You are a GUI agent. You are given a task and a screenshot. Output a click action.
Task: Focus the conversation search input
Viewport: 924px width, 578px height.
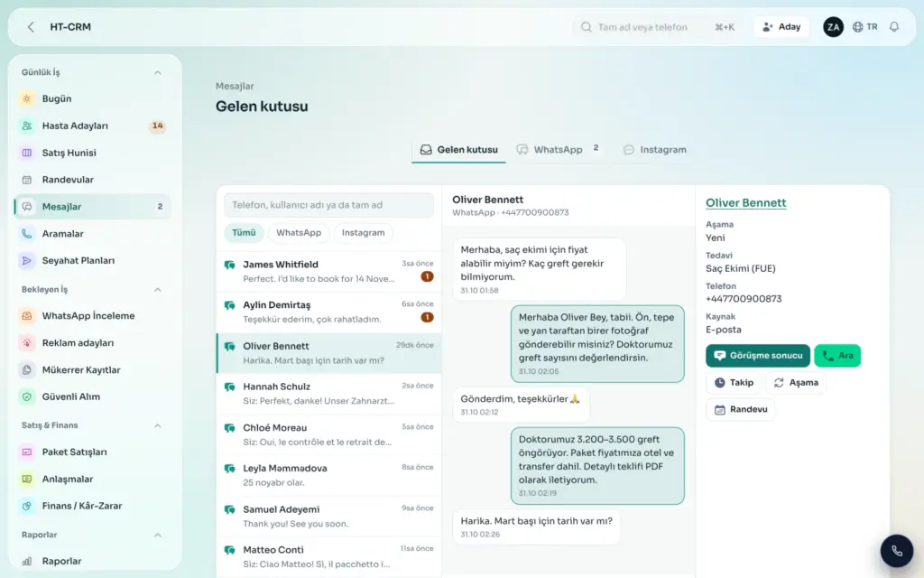[x=328, y=205]
